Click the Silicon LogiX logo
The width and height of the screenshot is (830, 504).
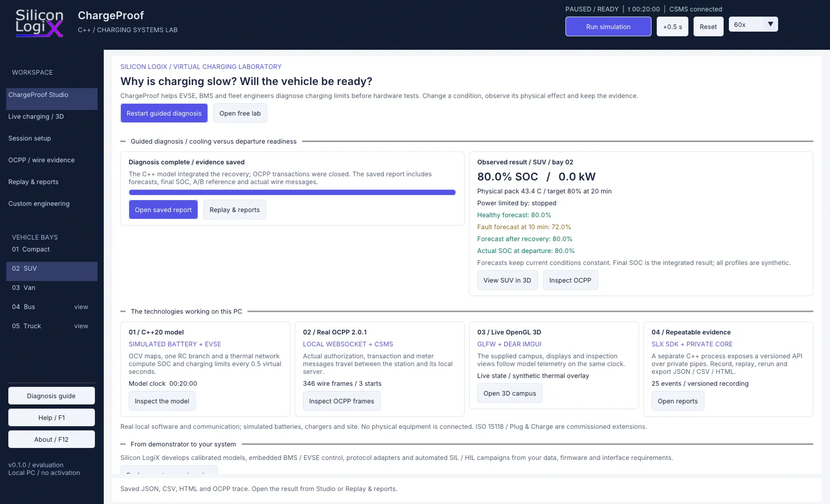[x=39, y=23]
